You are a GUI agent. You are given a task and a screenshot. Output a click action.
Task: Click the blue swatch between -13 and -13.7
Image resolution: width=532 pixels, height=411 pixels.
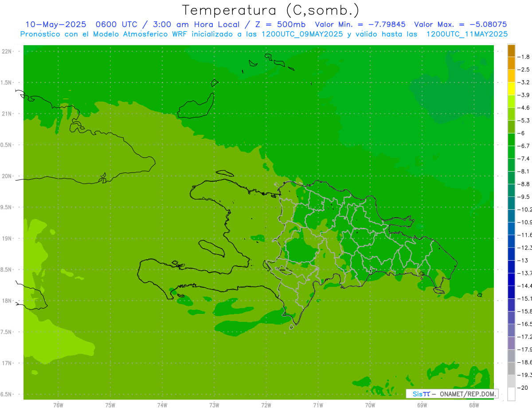click(511, 267)
